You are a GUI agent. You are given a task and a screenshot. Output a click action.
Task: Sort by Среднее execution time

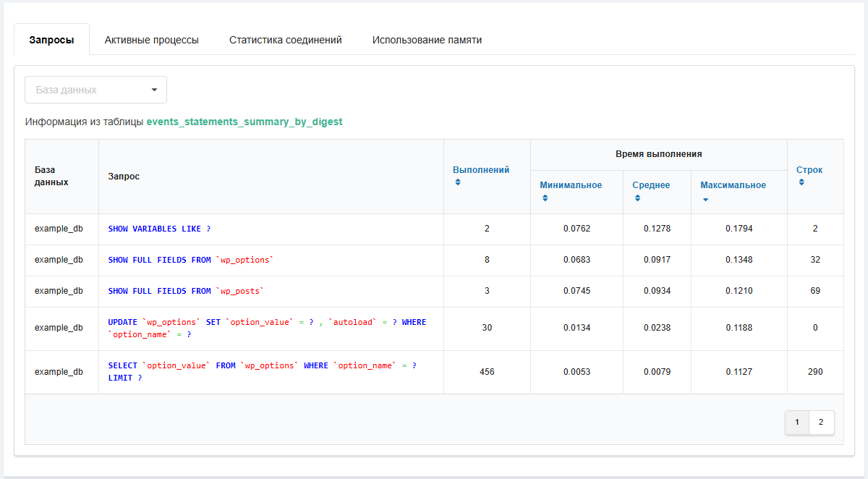[637, 197]
